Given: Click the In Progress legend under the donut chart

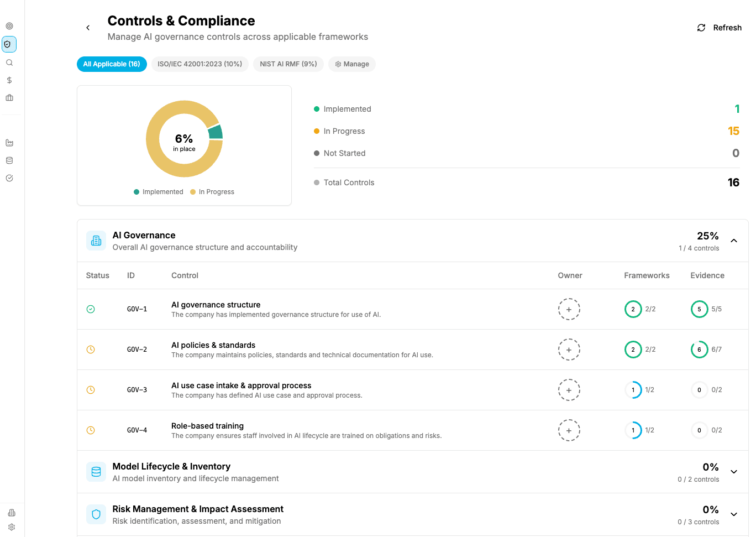Looking at the screenshot, I should (212, 192).
